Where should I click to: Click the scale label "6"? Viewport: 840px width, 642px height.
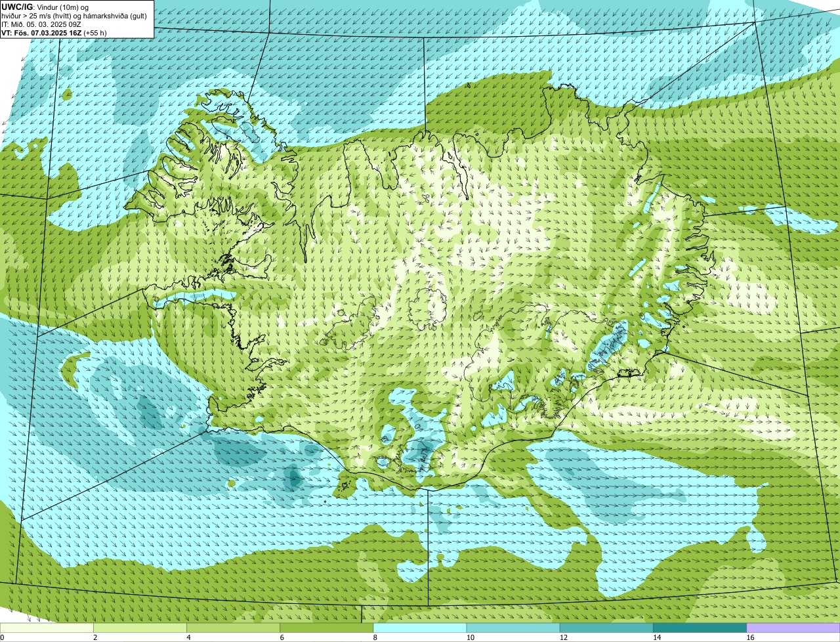282,637
